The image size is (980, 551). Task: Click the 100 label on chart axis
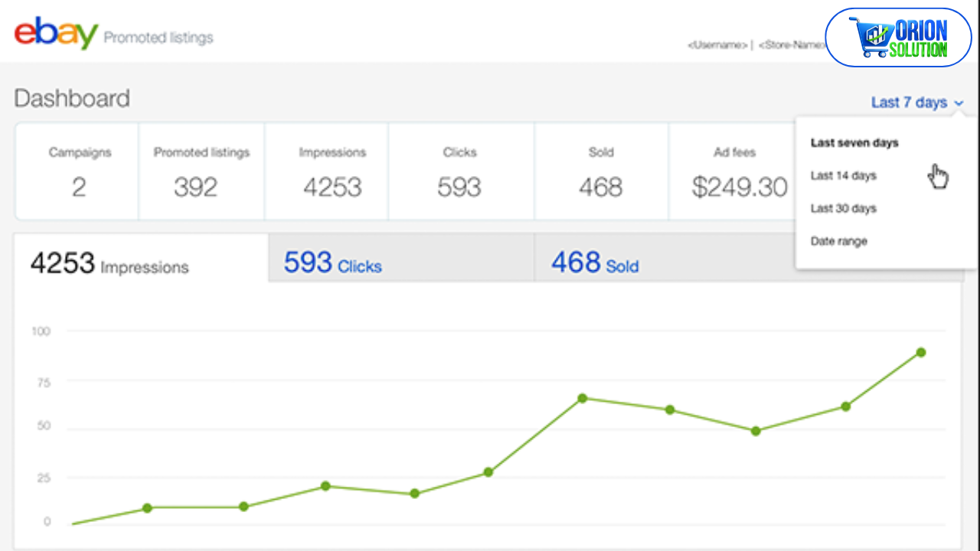pos(41,331)
